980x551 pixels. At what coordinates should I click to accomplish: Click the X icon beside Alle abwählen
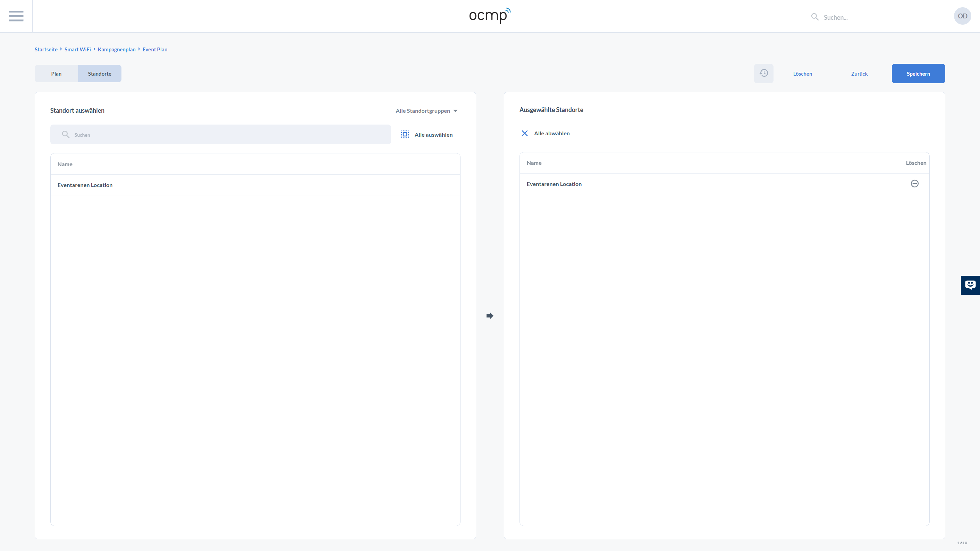pyautogui.click(x=525, y=133)
